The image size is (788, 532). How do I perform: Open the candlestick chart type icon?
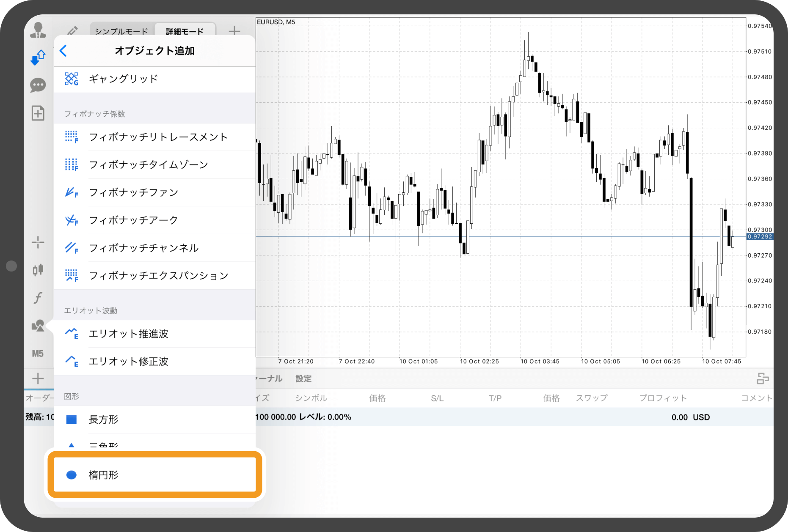38,270
